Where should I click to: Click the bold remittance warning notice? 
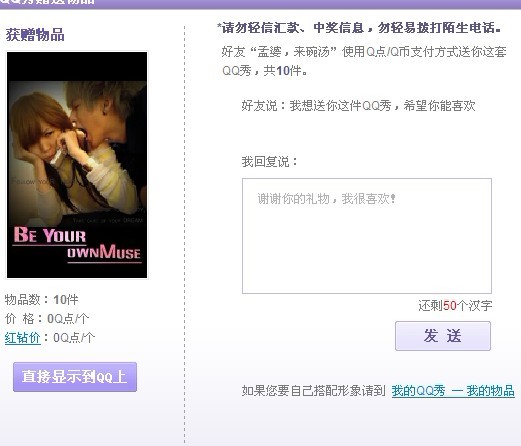[x=359, y=28]
